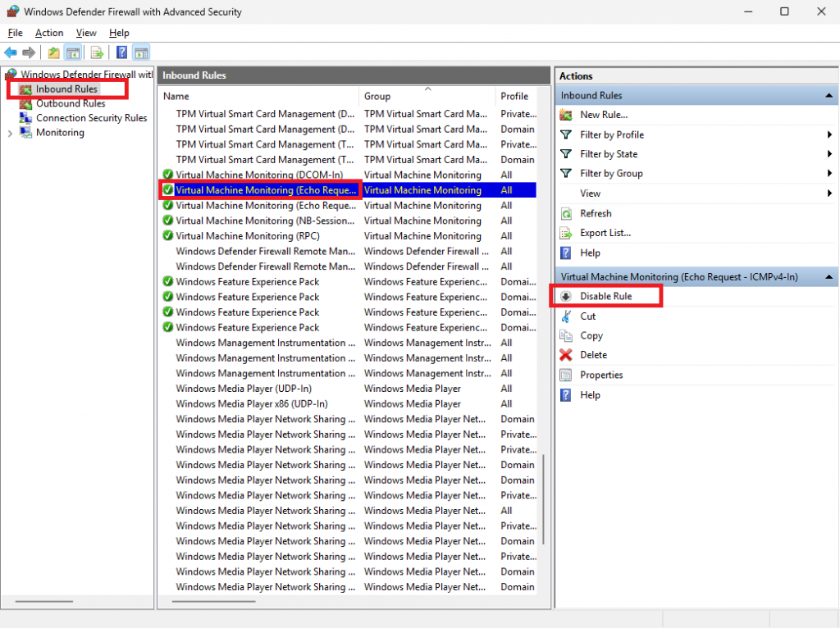Click the Export List toolbar icon
The height and width of the screenshot is (628, 840).
click(x=97, y=52)
